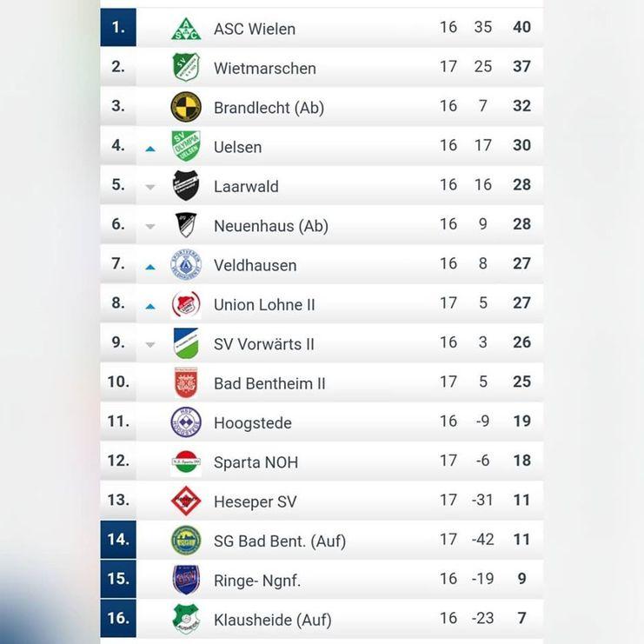
Task: Open the Bad Bentheim II team link
Action: tap(269, 383)
